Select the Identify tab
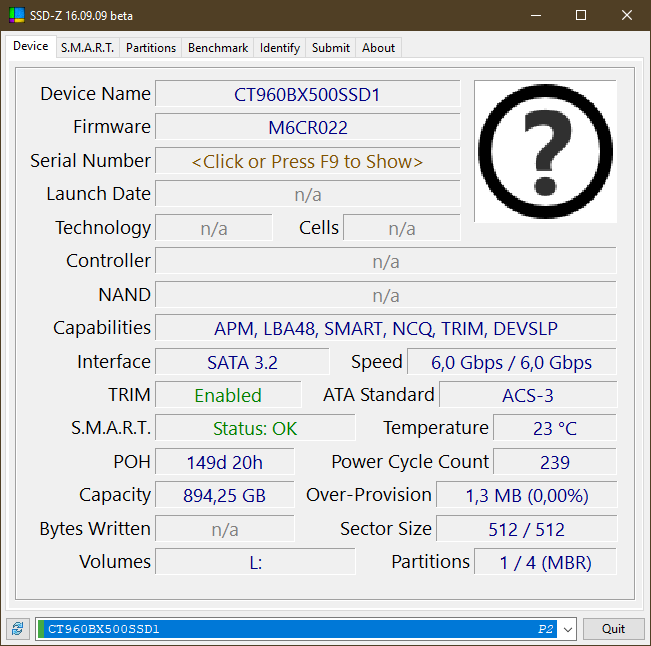Viewport: 651px width, 646px height. [279, 47]
